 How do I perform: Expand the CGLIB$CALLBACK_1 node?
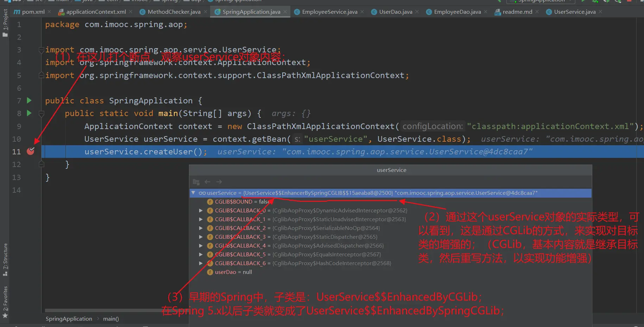[201, 219]
